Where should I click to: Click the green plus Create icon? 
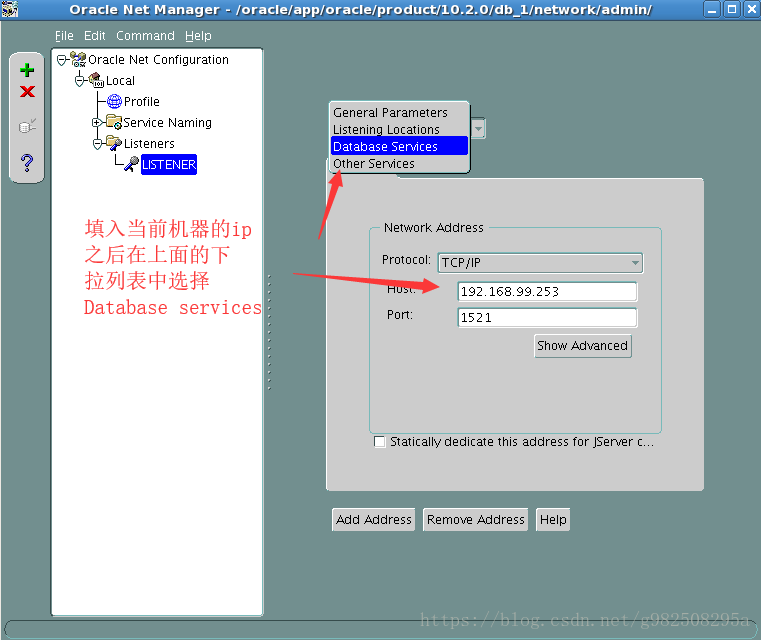point(27,70)
